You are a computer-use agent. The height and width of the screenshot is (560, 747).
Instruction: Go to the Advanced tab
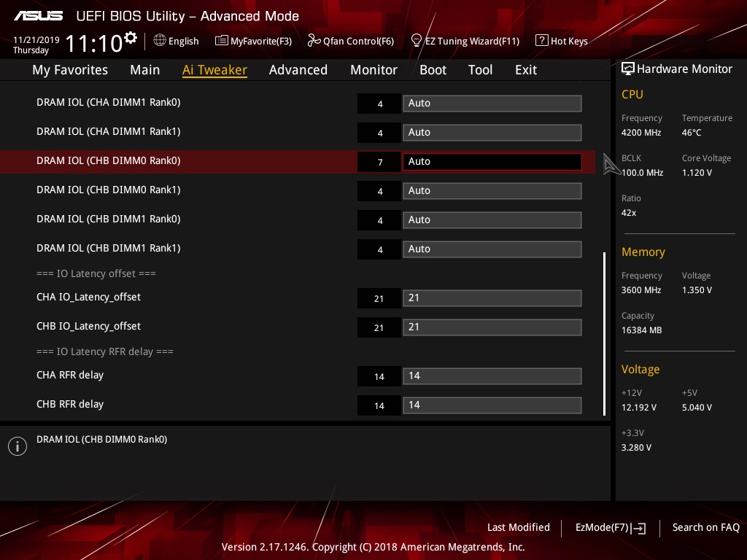coord(298,70)
